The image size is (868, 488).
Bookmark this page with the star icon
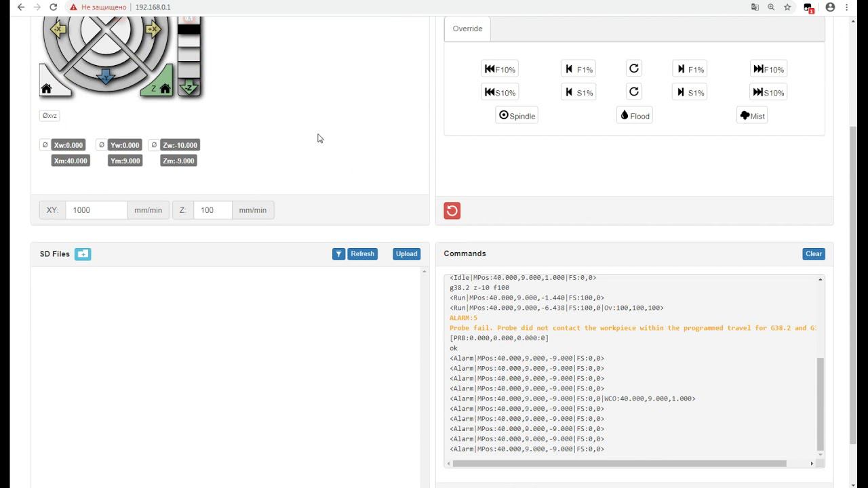click(787, 7)
